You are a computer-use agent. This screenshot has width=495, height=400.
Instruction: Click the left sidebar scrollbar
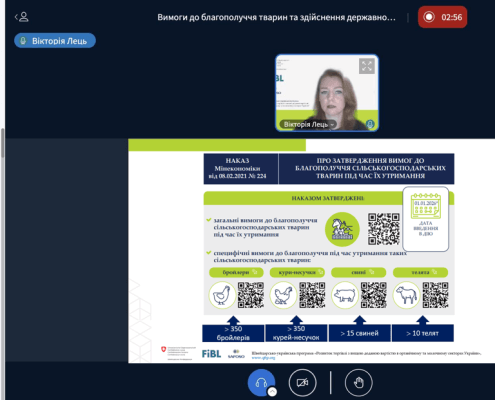coord(3,143)
